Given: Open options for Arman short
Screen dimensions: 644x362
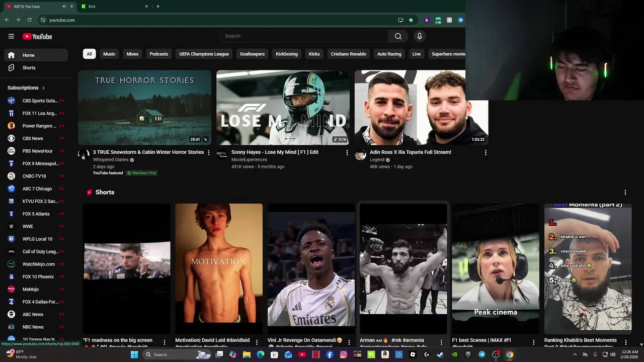Looking at the screenshot, I should [x=441, y=342].
